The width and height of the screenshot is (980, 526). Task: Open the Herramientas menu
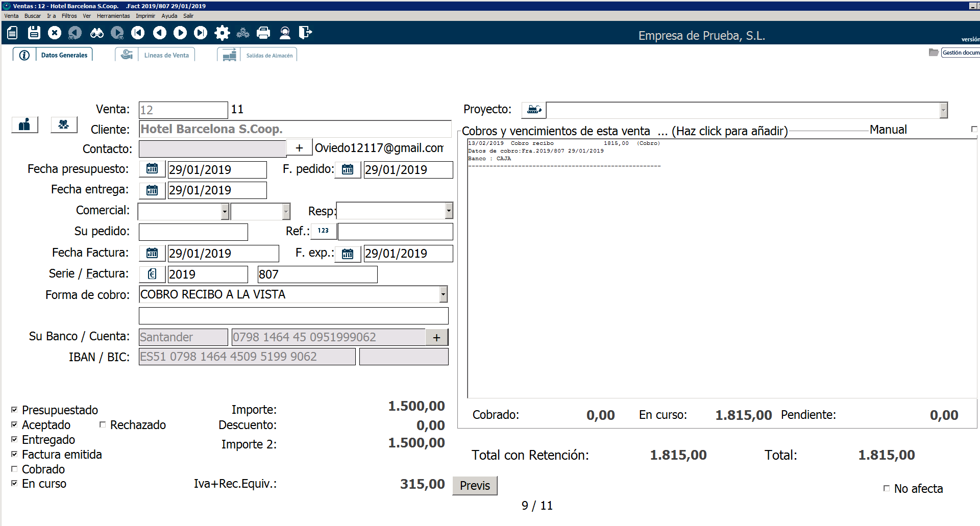coord(113,16)
